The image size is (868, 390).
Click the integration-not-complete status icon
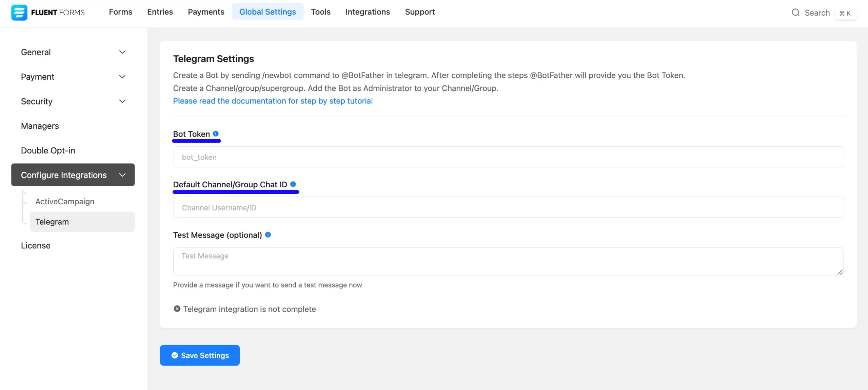177,309
